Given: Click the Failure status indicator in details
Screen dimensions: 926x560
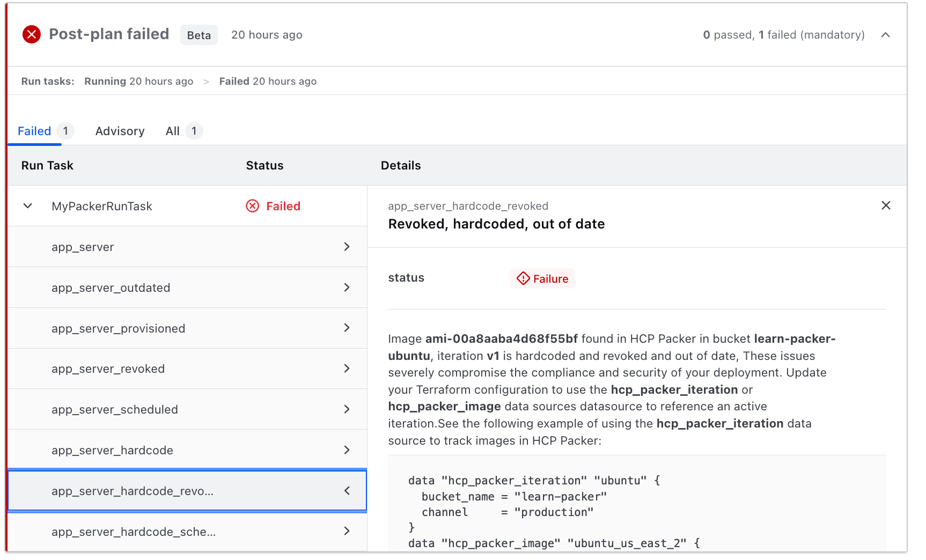Looking at the screenshot, I should [542, 278].
